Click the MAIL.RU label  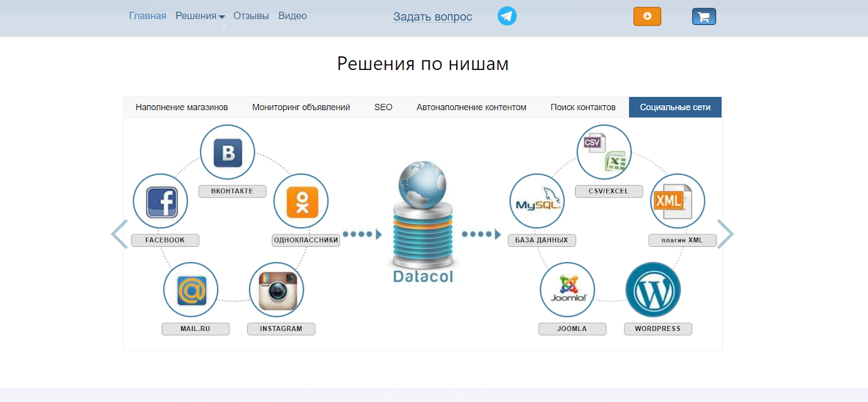tap(196, 329)
